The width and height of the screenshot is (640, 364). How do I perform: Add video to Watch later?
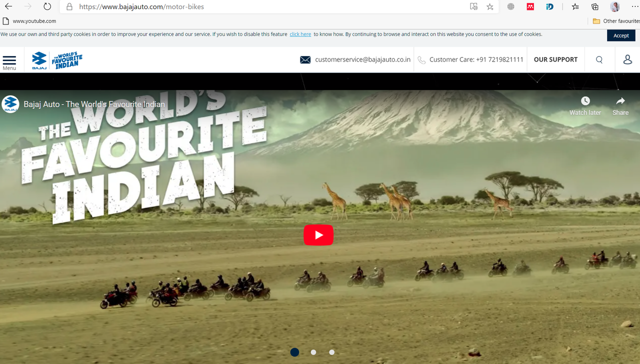point(585,106)
